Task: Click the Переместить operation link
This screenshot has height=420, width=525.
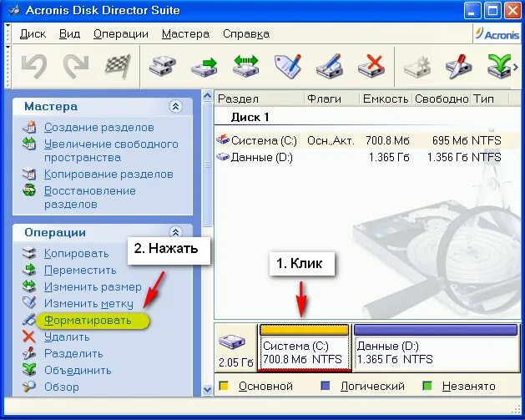Action: tap(80, 270)
